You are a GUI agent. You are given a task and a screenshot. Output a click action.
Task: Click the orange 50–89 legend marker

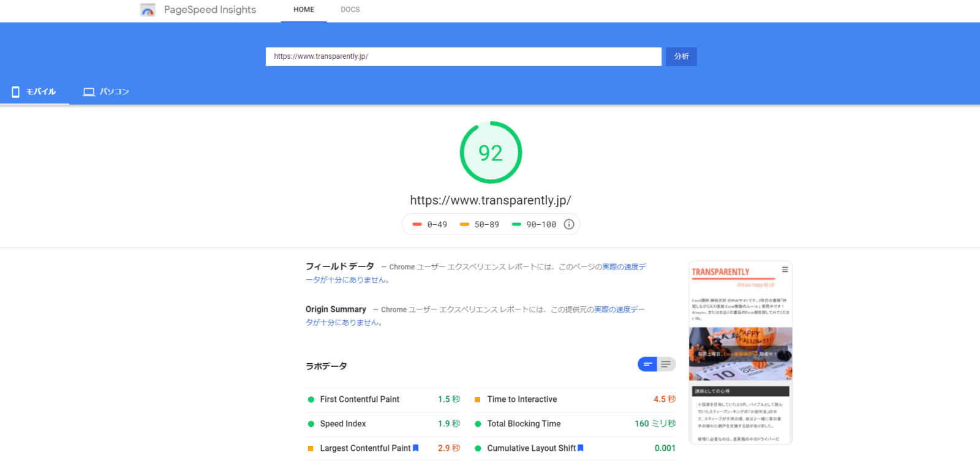(x=464, y=225)
